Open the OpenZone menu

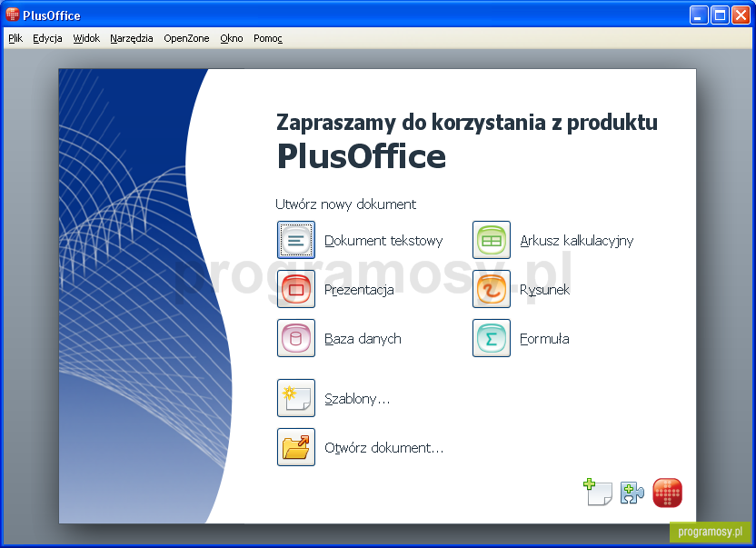pyautogui.click(x=186, y=38)
